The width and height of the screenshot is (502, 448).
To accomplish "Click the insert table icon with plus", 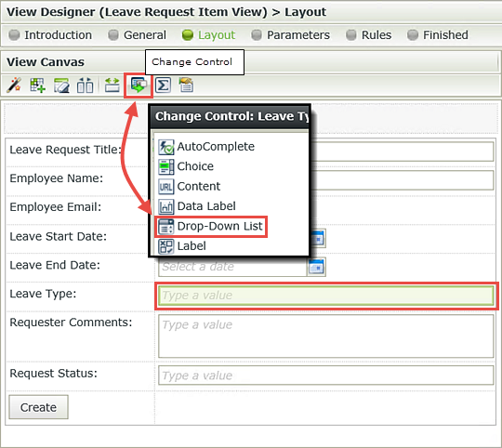I will (38, 86).
